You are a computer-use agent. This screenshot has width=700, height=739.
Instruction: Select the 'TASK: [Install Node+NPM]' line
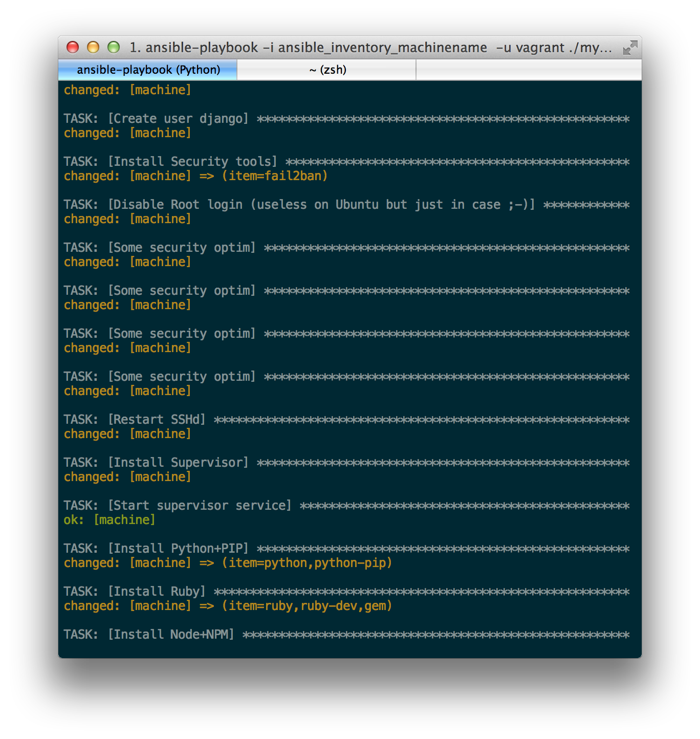point(148,634)
